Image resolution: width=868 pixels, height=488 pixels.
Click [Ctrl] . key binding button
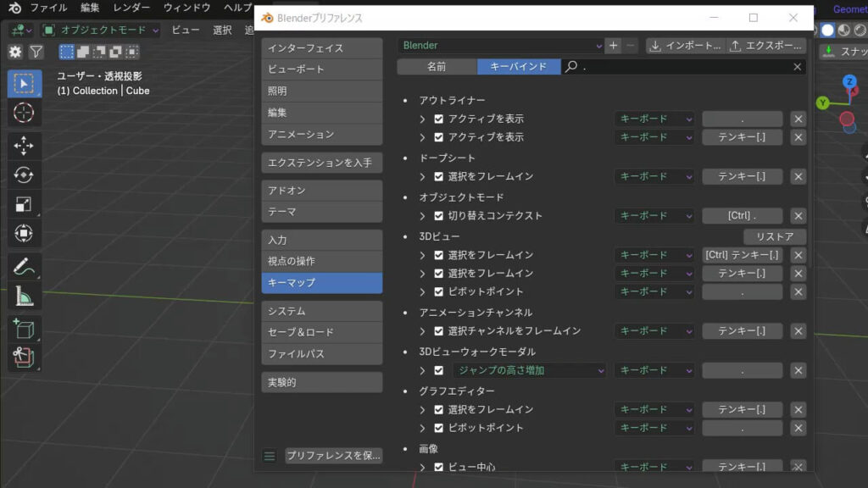click(x=743, y=216)
